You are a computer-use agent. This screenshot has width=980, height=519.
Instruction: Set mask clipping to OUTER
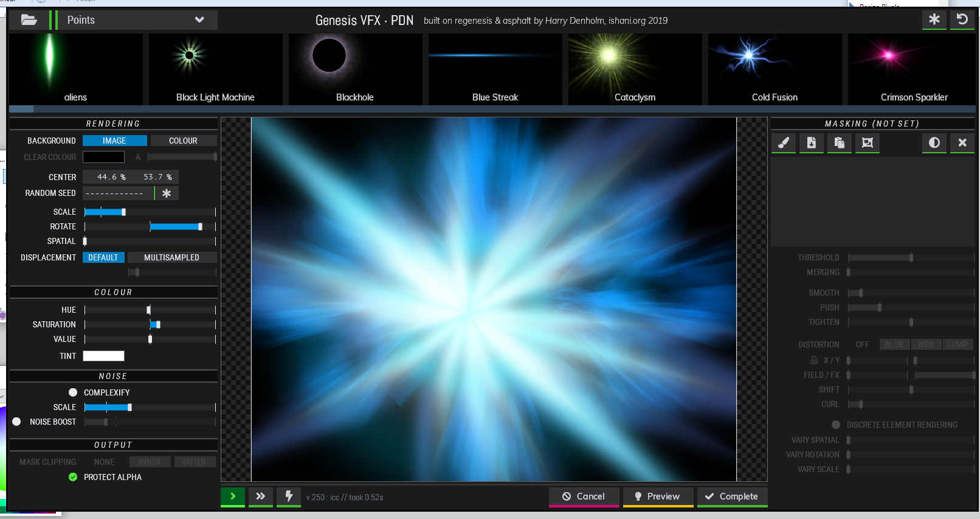195,462
